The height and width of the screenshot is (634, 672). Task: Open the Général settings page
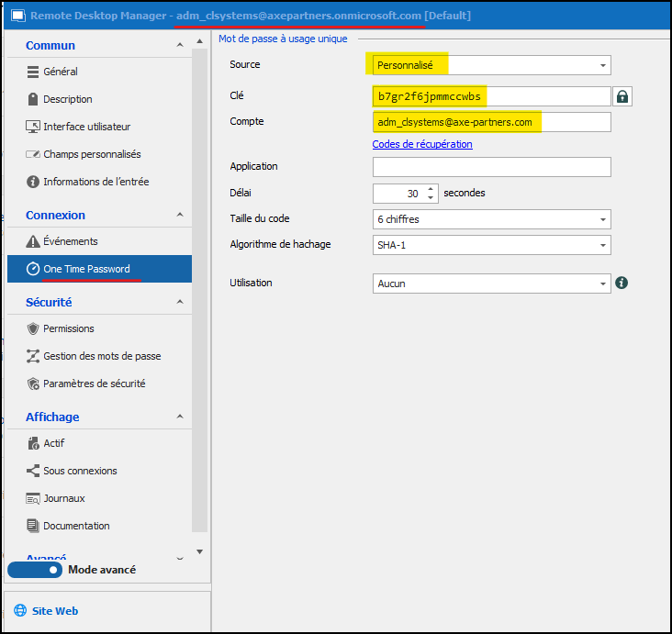[60, 72]
